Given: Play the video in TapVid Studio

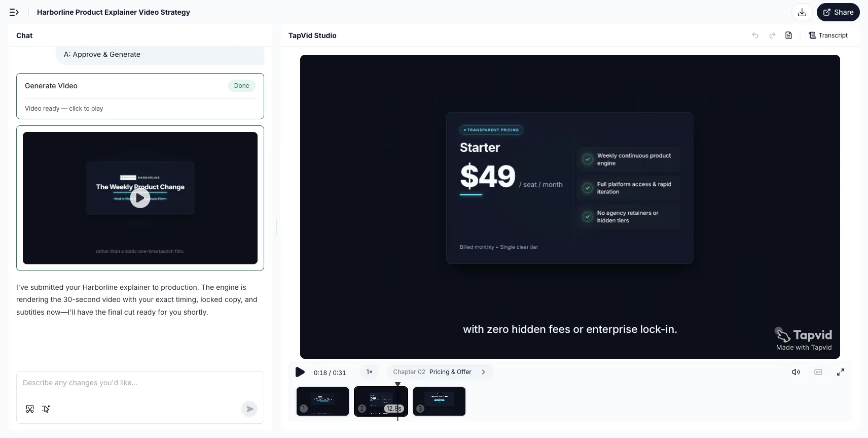Looking at the screenshot, I should click(x=300, y=372).
